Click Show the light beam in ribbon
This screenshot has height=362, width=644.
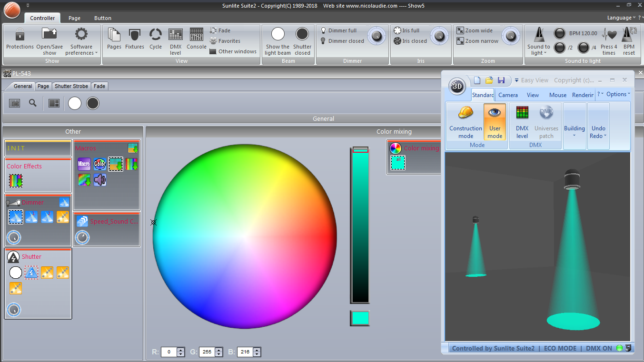pyautogui.click(x=277, y=41)
